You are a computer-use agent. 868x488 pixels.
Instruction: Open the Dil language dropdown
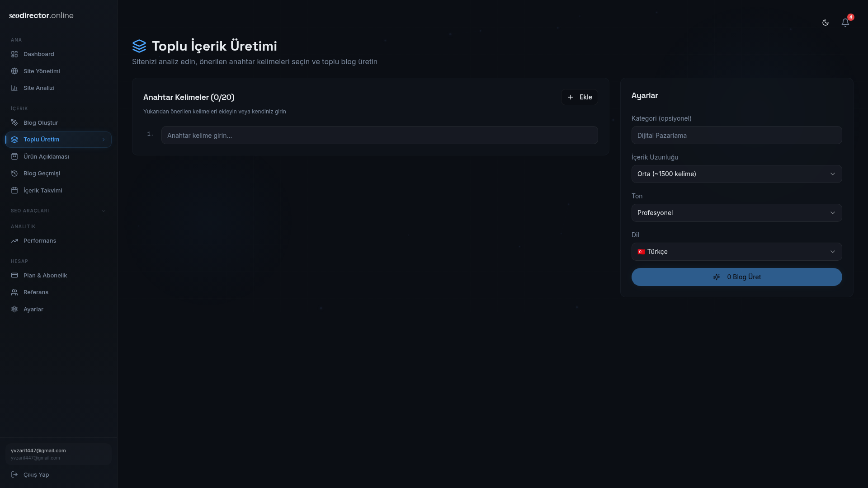pos(736,252)
